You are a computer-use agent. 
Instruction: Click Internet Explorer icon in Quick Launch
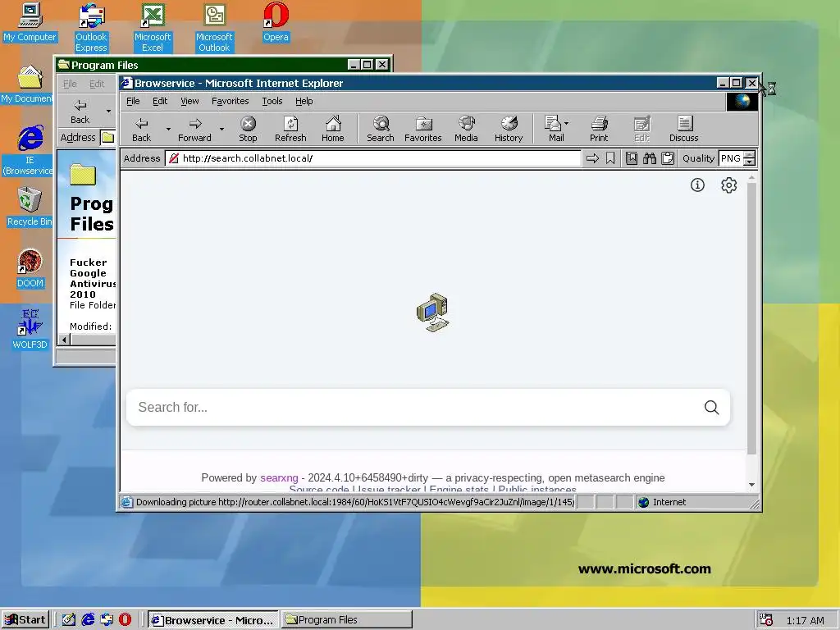[88, 620]
